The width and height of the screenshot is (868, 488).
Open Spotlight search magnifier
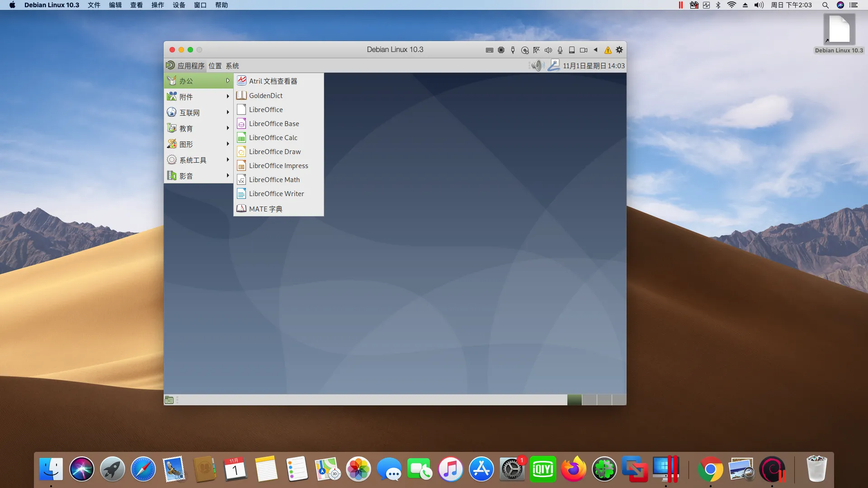pyautogui.click(x=825, y=5)
